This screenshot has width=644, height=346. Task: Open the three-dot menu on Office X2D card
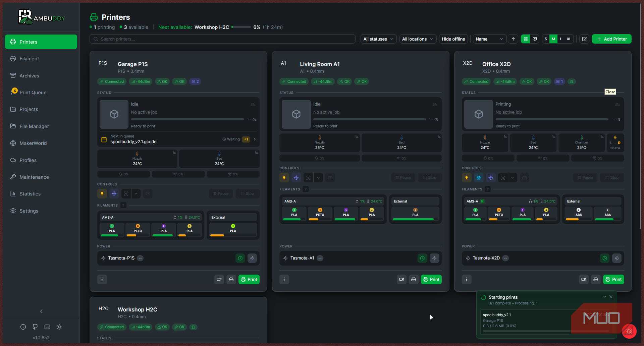point(466,279)
